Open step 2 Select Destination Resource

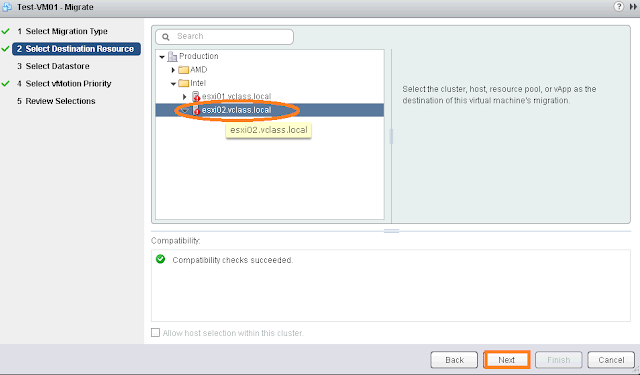click(76, 49)
